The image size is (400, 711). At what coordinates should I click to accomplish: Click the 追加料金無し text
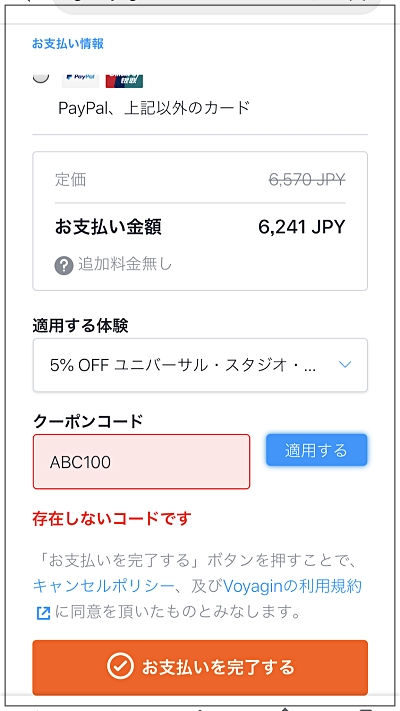coord(125,264)
